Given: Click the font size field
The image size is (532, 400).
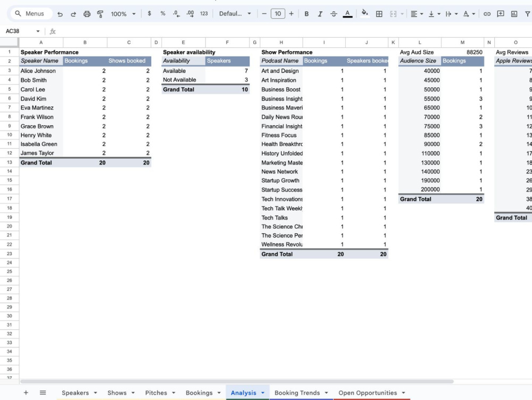Looking at the screenshot, I should click(x=278, y=14).
